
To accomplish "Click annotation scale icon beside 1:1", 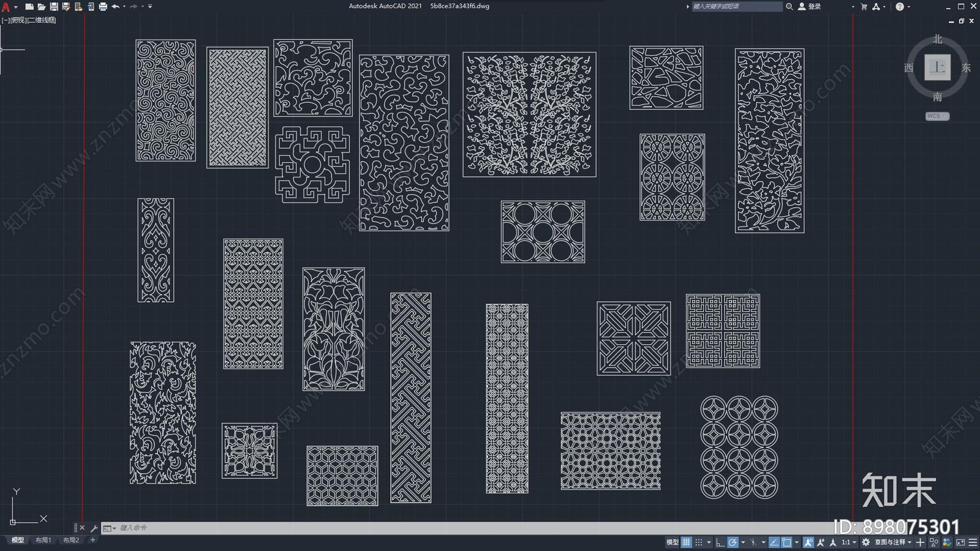I will tap(833, 542).
